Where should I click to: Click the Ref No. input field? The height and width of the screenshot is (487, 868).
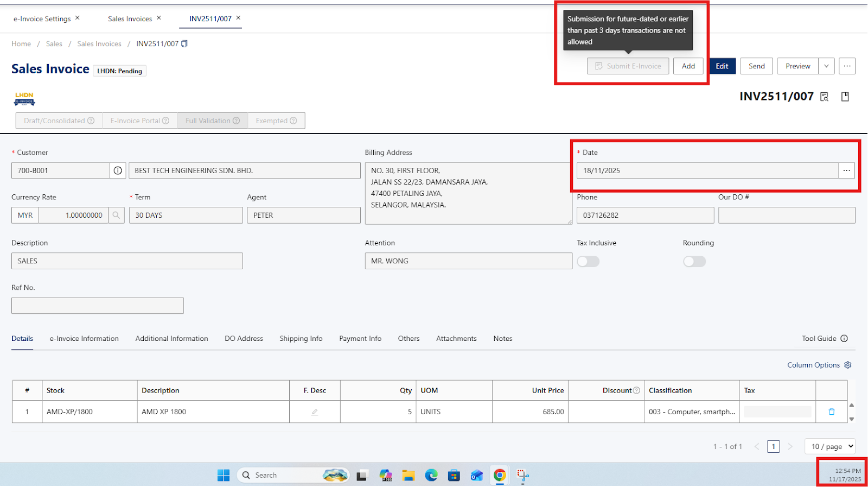click(98, 306)
